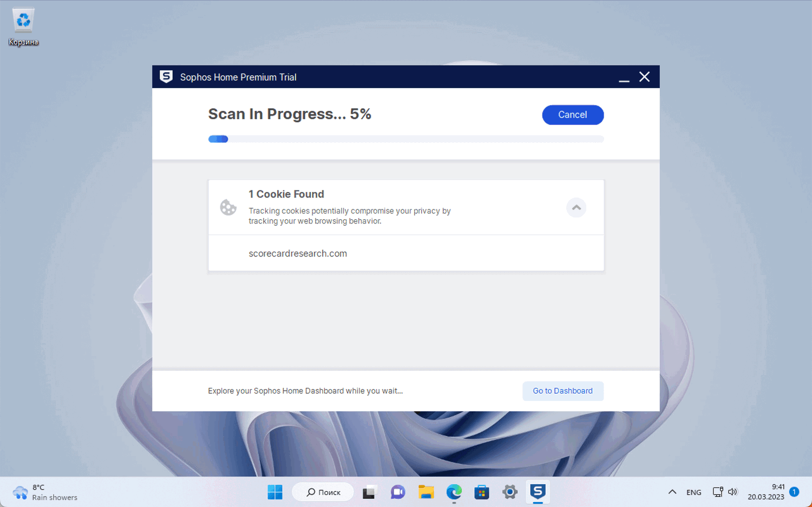Image resolution: width=812 pixels, height=507 pixels.
Task: Open the volume speaker tray icon
Action: (x=733, y=492)
